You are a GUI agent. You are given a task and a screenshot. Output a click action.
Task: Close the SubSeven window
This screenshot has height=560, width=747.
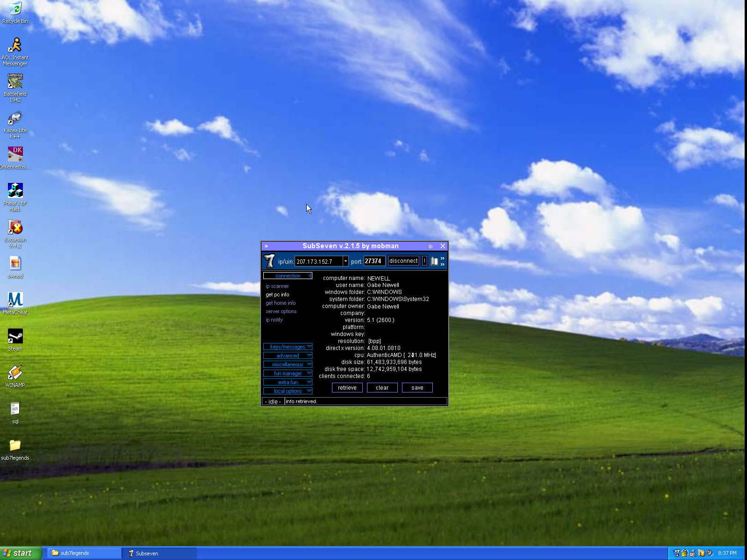(x=443, y=246)
